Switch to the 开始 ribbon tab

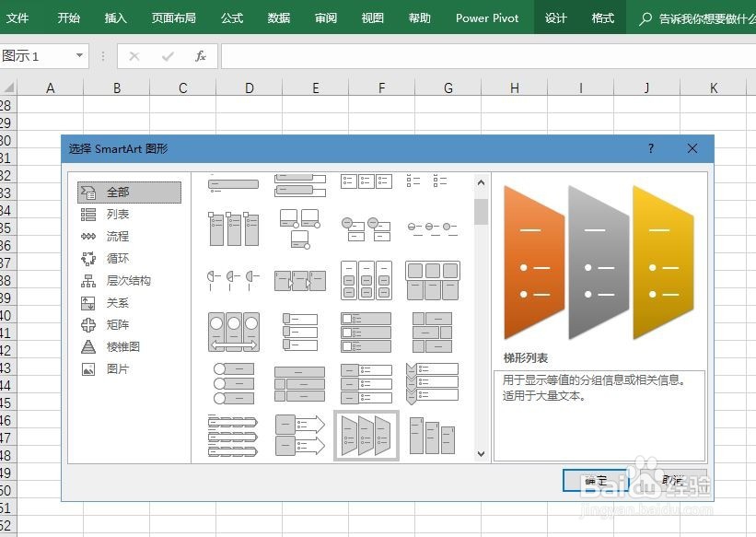point(68,18)
